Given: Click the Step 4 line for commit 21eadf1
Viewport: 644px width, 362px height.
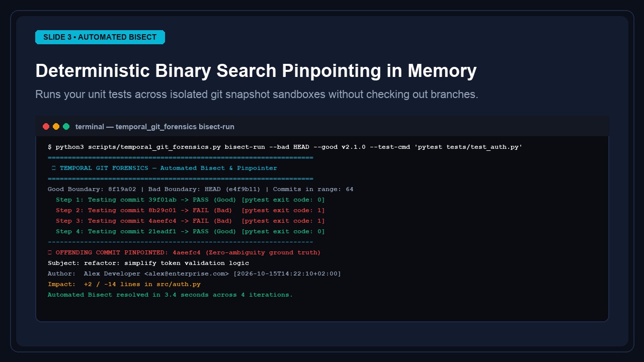Looking at the screenshot, I should coord(191,232).
